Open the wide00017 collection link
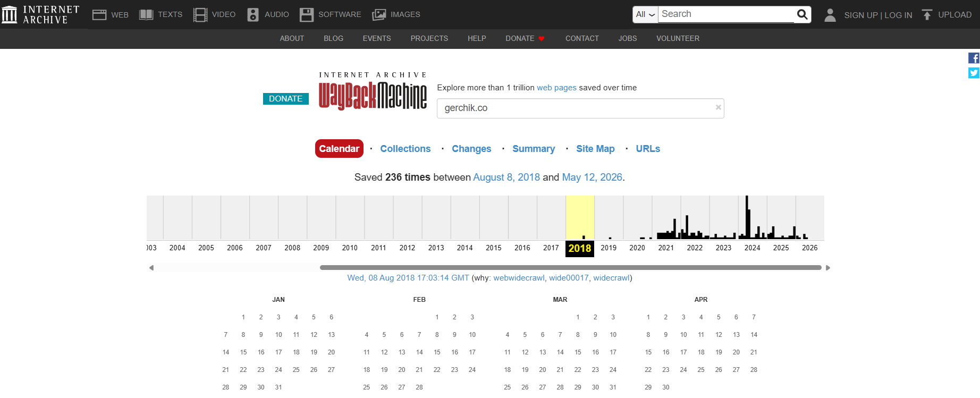Image resolution: width=980 pixels, height=398 pixels. (569, 278)
